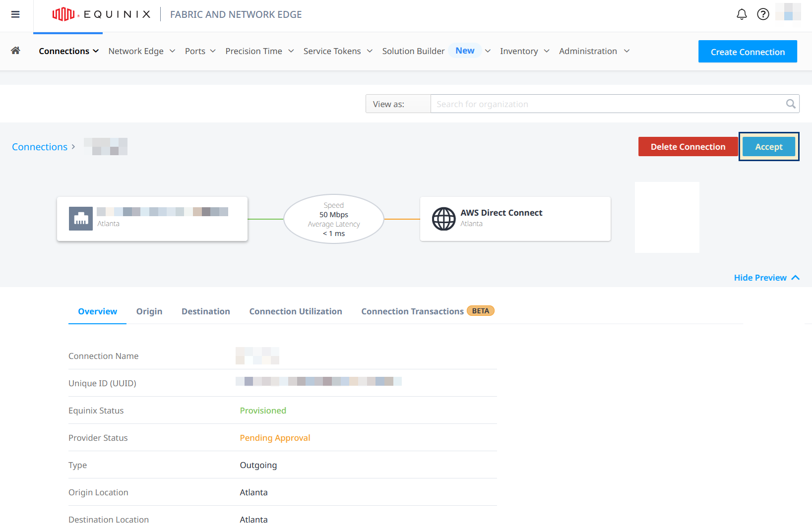Expand the Administration menu

(594, 51)
